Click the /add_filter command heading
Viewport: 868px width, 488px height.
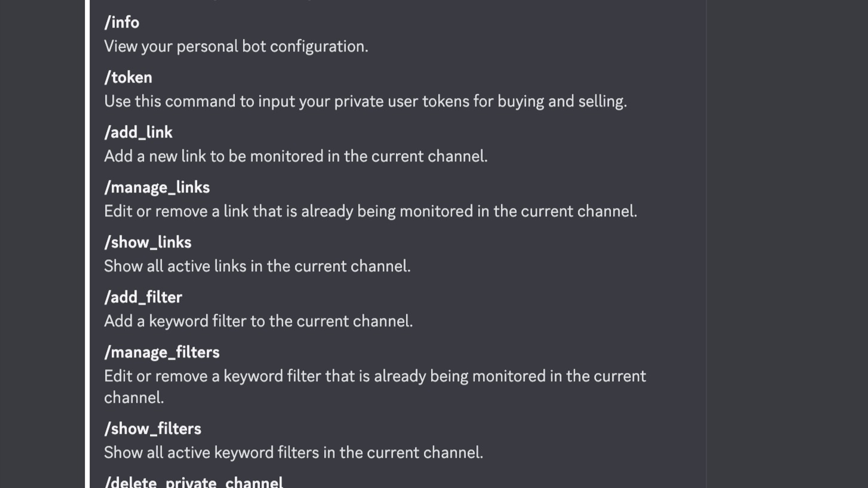click(143, 298)
